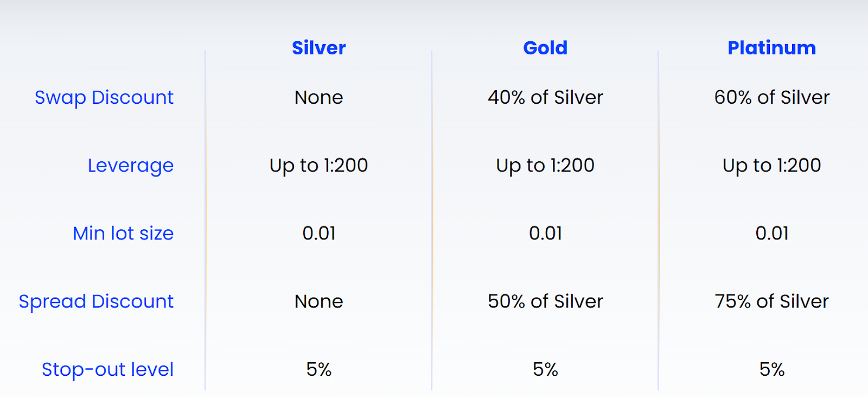Click Platinum's 60% of Silver swap value
This screenshot has height=397, width=868.
click(771, 97)
